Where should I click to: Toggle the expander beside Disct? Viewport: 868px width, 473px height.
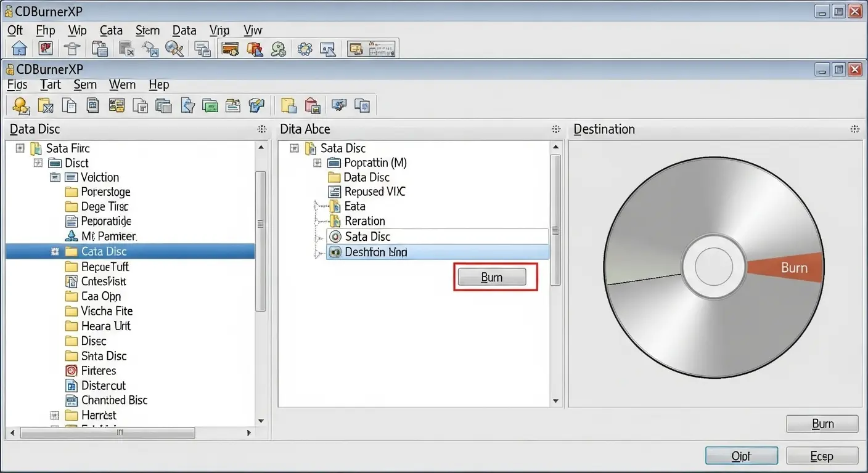[38, 163]
